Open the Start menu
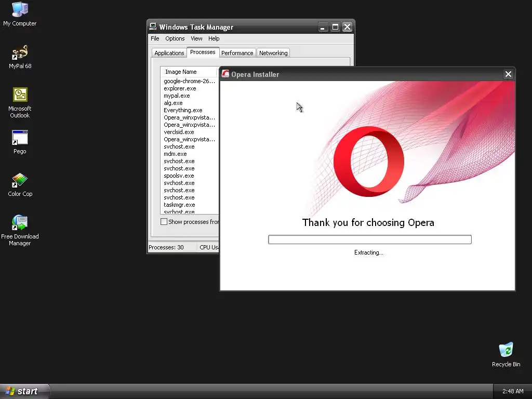 point(24,391)
